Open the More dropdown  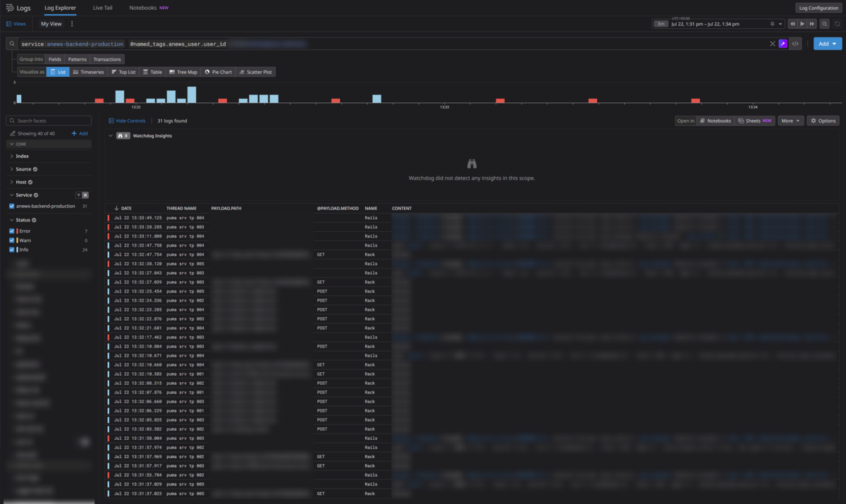(x=791, y=121)
